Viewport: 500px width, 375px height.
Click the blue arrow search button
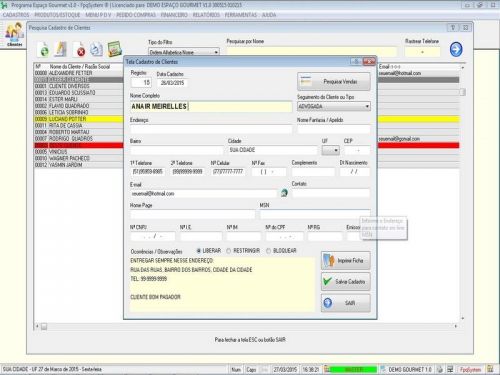(456, 49)
